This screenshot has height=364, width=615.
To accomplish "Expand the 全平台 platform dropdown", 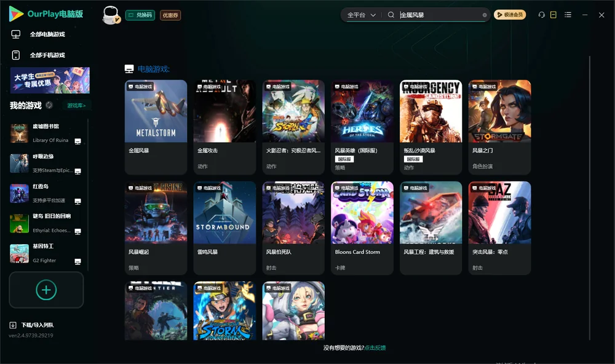I will (x=361, y=15).
